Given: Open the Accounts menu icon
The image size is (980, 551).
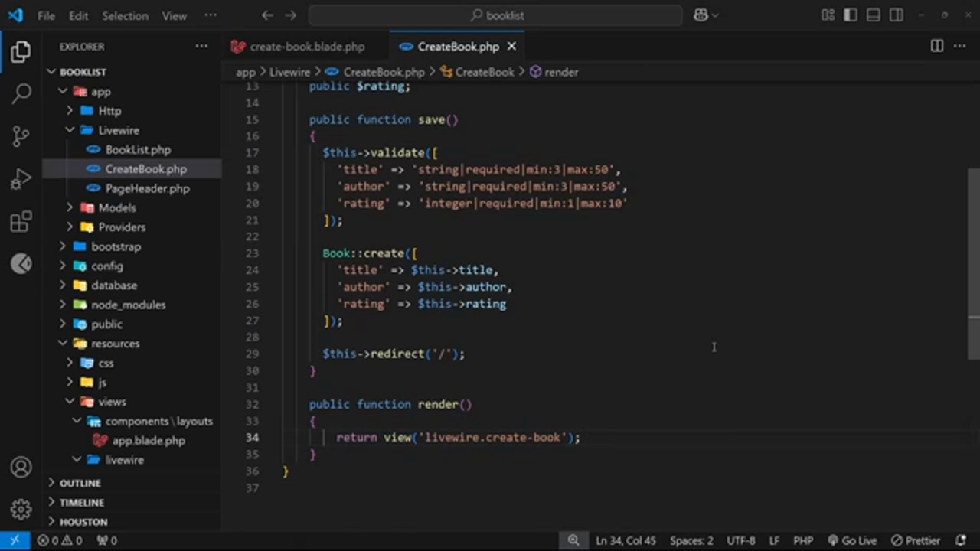Looking at the screenshot, I should pos(21,467).
